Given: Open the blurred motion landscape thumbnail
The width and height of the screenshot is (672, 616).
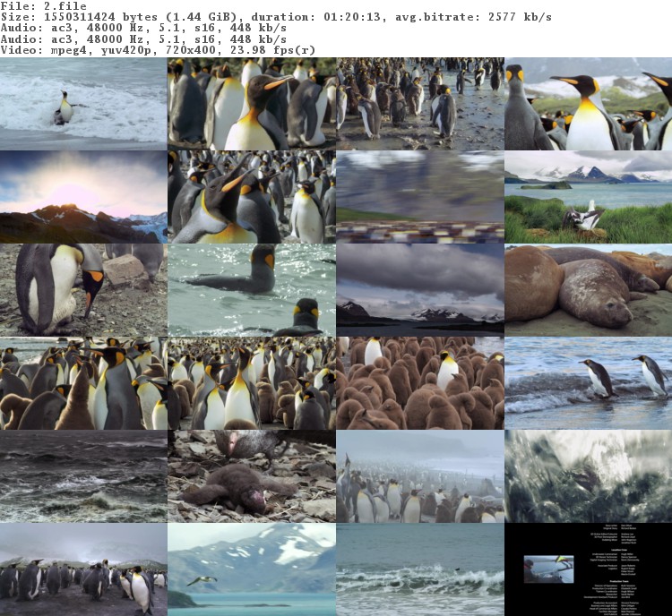Looking at the screenshot, I should pyautogui.click(x=419, y=197).
